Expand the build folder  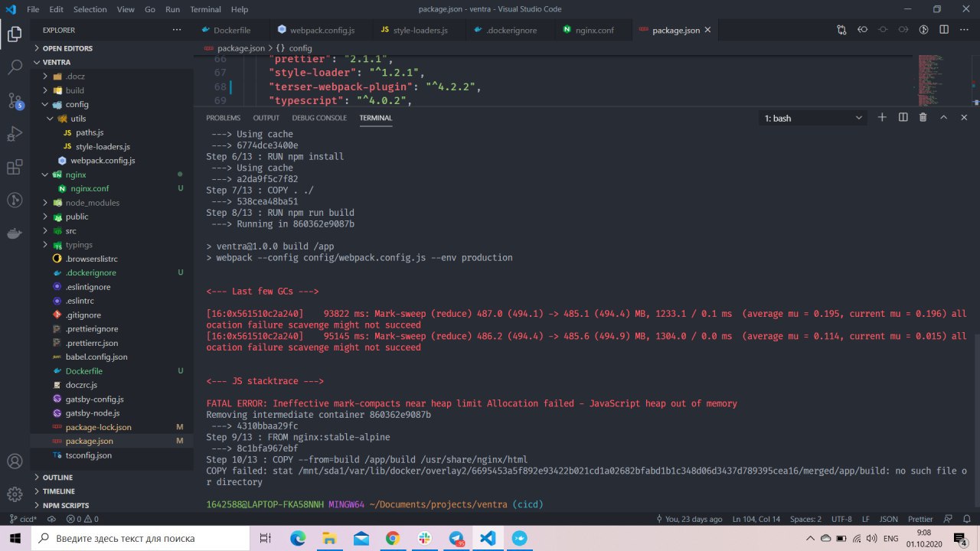coord(112,90)
